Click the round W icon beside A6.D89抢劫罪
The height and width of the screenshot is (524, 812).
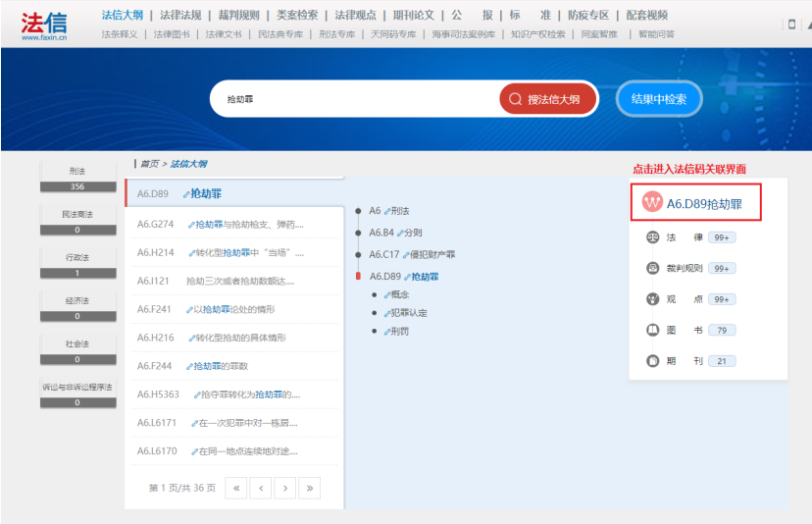click(x=652, y=202)
